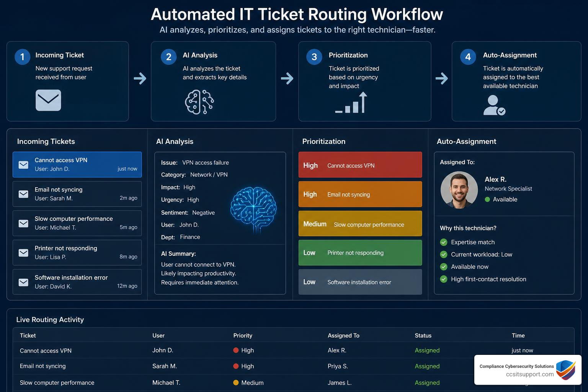This screenshot has width=588, height=392.
Task: Click checkmark beside Current workload: Low
Action: [x=444, y=255]
